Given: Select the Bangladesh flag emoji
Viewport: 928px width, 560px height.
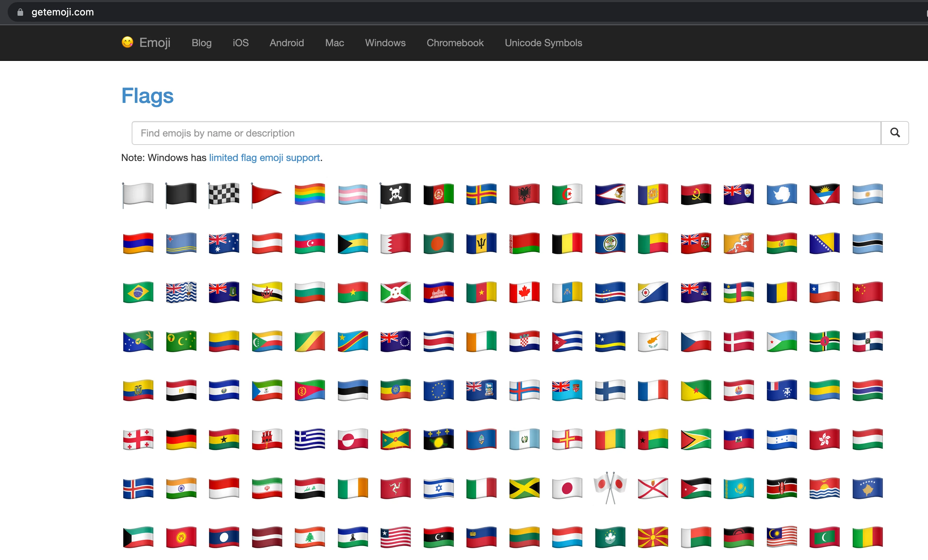Looking at the screenshot, I should tap(438, 243).
